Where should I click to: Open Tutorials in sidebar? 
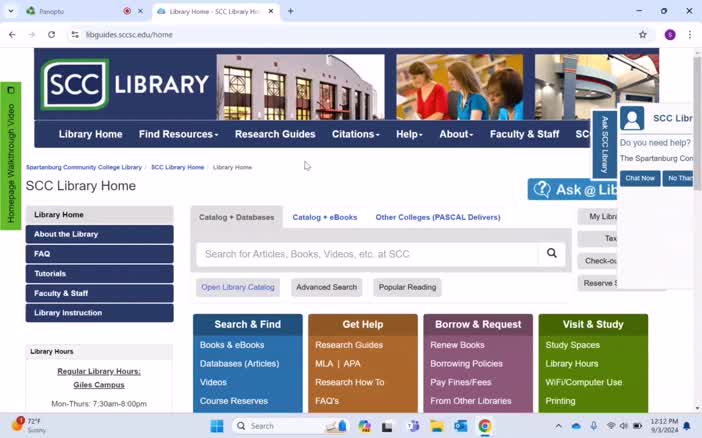pos(99,274)
